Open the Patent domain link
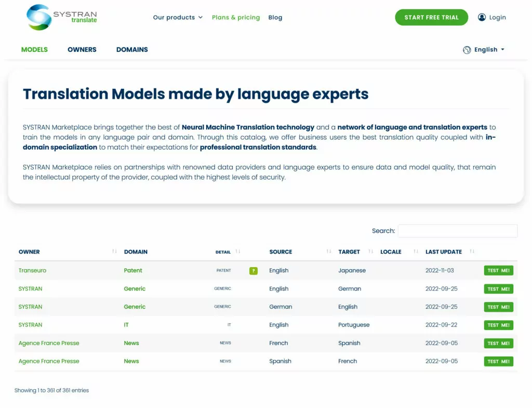This screenshot has height=408, width=532. (x=133, y=271)
